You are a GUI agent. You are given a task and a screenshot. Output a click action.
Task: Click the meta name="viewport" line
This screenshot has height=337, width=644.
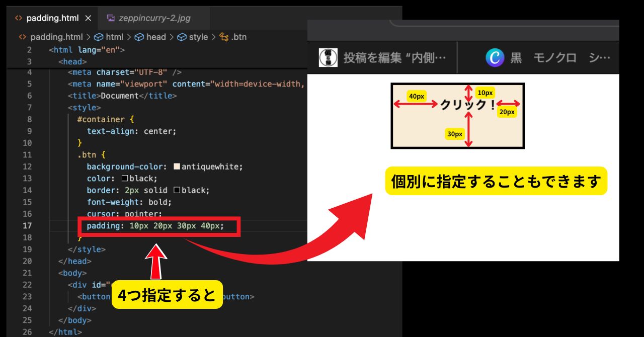tap(186, 84)
